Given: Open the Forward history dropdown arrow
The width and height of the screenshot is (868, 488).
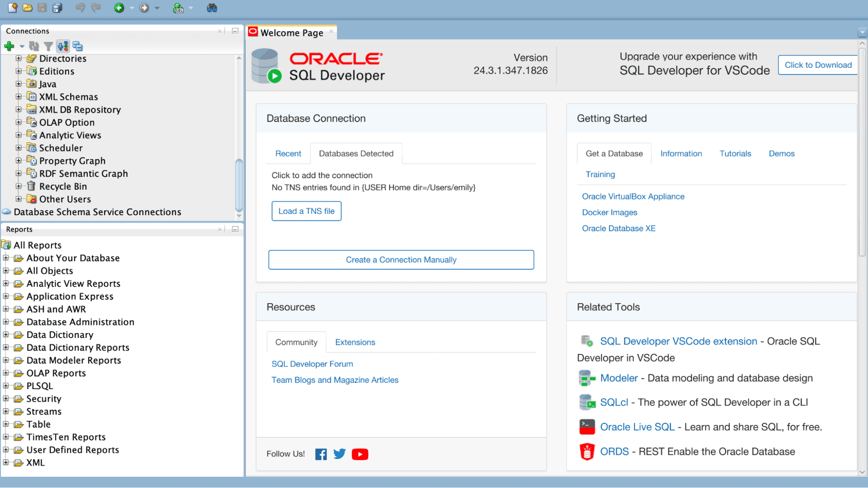Looking at the screenshot, I should click(157, 8).
